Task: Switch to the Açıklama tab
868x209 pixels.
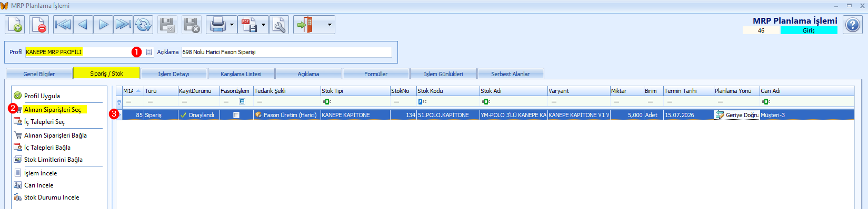Action: 308,74
